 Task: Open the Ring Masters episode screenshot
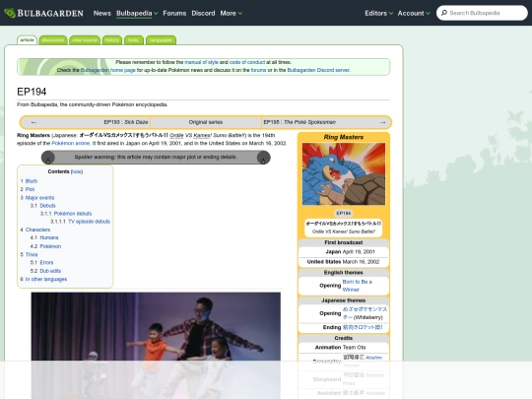[344, 173]
